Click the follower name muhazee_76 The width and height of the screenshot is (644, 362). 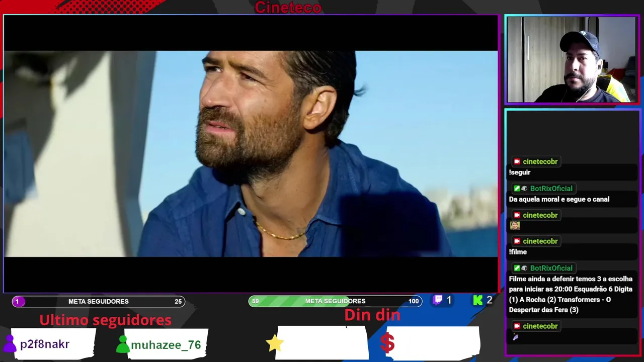tap(166, 345)
